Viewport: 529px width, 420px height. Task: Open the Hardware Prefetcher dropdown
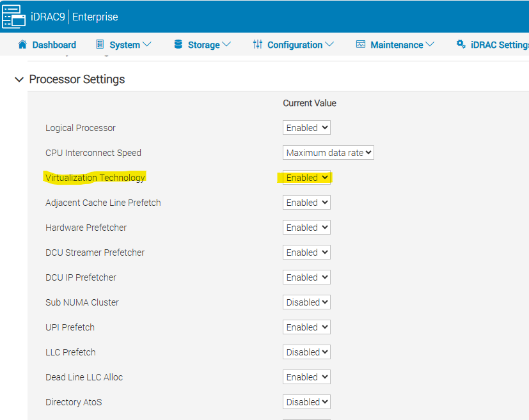point(306,227)
